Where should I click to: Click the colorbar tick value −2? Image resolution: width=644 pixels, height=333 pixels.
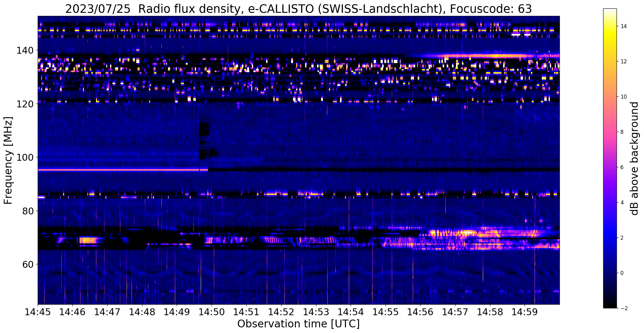click(623, 308)
